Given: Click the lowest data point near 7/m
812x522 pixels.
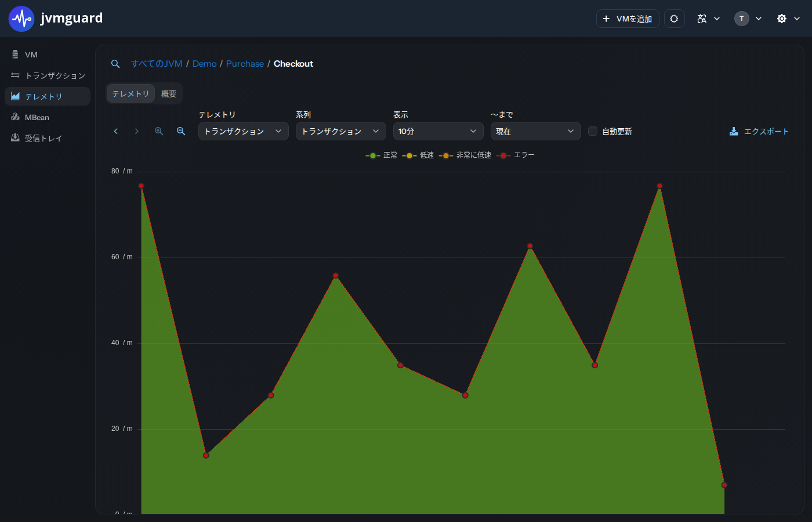Looking at the screenshot, I should point(724,485).
